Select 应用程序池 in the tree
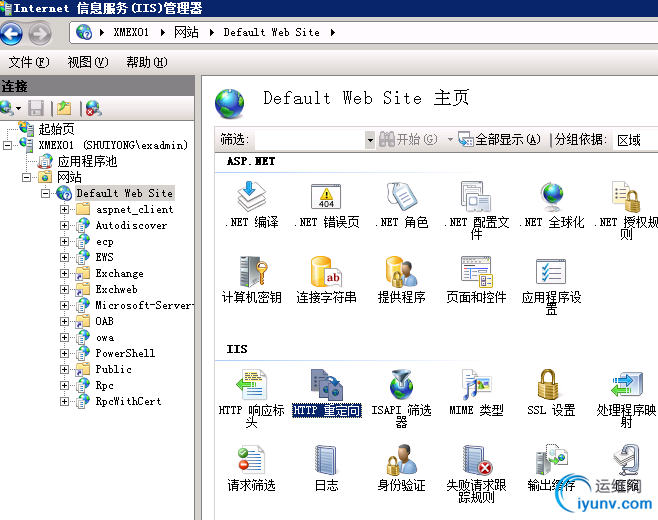658x520 pixels. pyautogui.click(x=87, y=162)
